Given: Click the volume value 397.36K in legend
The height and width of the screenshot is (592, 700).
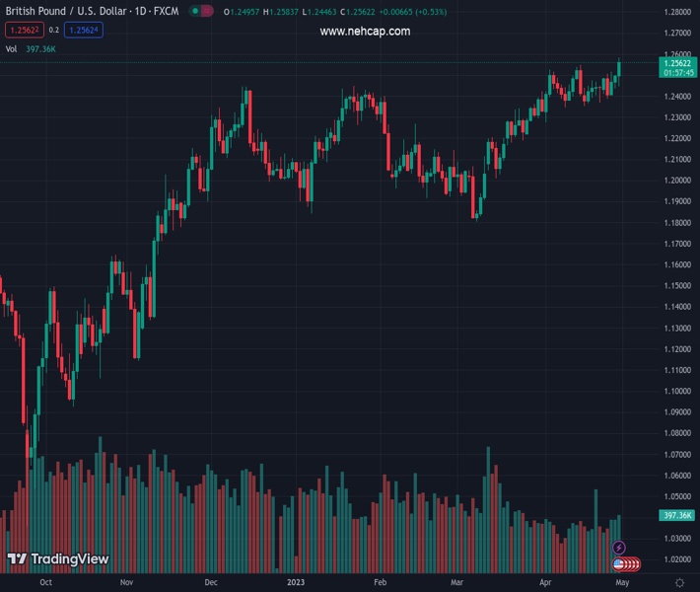Looking at the screenshot, I should [42, 48].
